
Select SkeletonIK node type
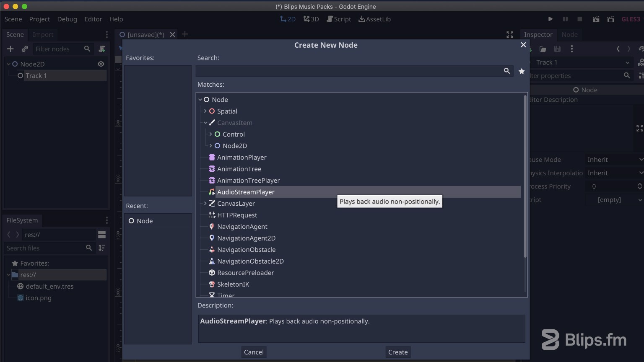pos(233,284)
